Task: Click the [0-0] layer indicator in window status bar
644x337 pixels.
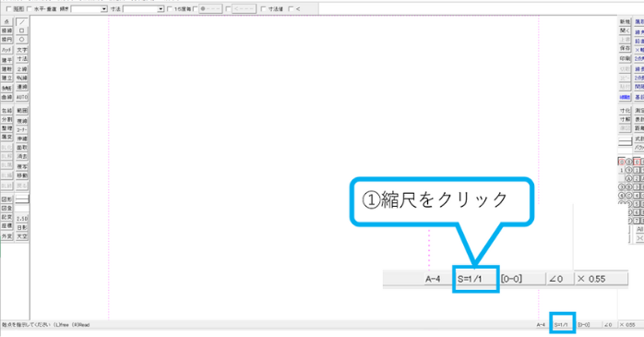Action: click(x=583, y=325)
